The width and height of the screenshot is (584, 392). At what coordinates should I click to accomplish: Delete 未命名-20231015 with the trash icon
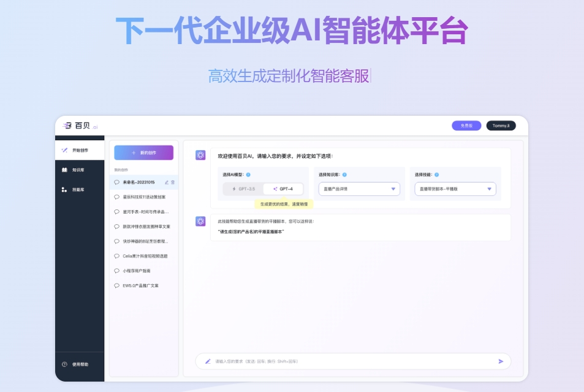[x=172, y=182]
